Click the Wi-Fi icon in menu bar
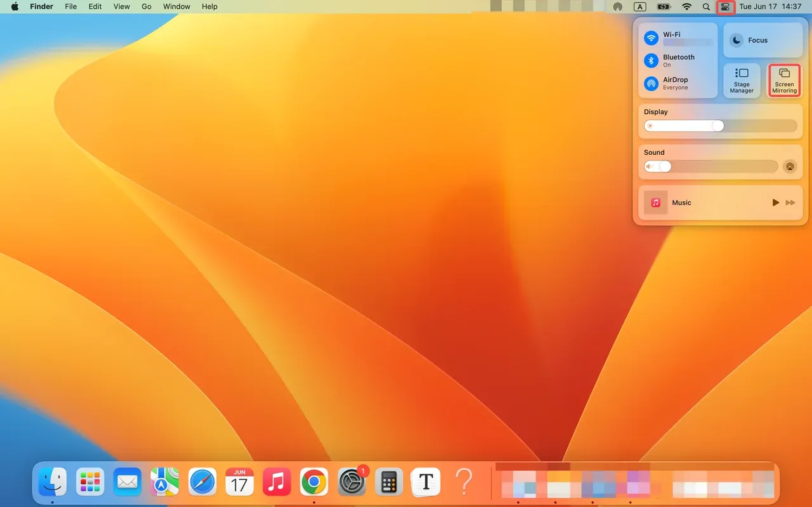Image resolution: width=812 pixels, height=507 pixels. [686, 7]
